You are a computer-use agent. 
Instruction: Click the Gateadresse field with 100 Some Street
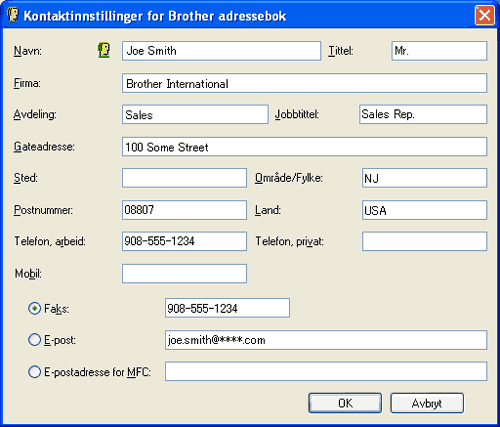click(304, 147)
